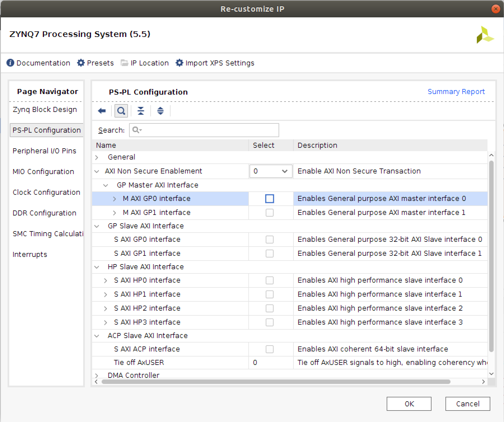This screenshot has width=504, height=422.
Task: Open the AXI Non Secure Enablement dropdown
Action: (270, 171)
